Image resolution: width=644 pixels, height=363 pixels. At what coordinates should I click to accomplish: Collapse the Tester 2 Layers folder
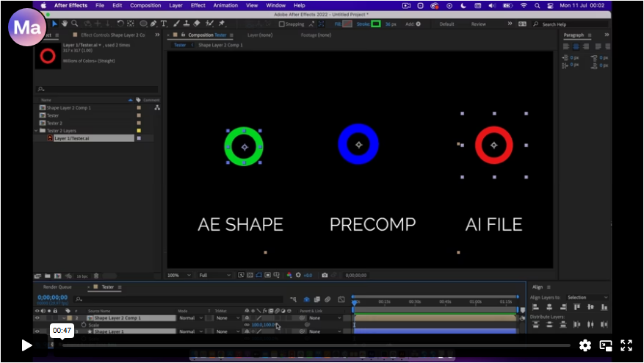pyautogui.click(x=36, y=131)
